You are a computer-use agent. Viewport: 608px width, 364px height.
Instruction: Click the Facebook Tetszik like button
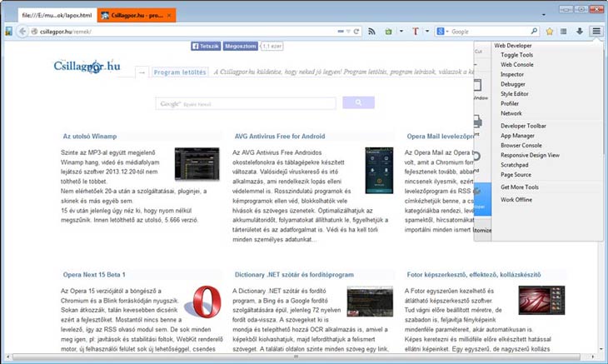click(x=206, y=46)
